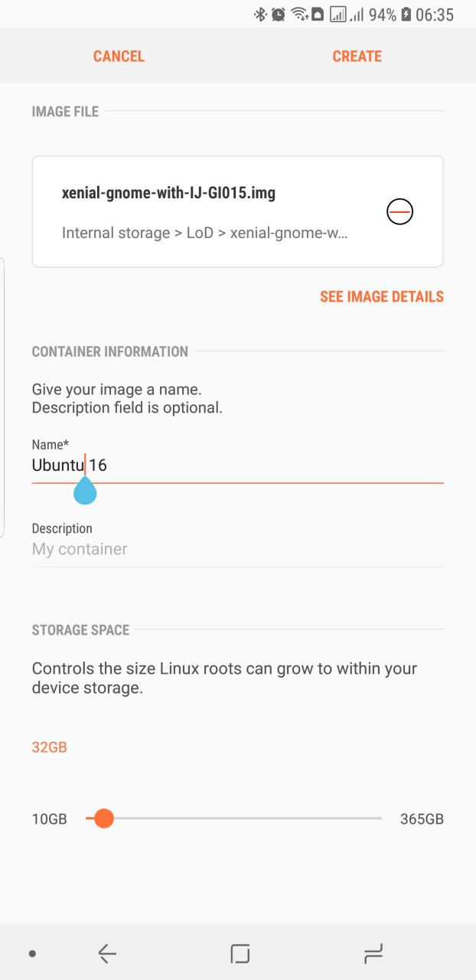Focus the Description input field
The image size is (476, 980).
tap(237, 549)
